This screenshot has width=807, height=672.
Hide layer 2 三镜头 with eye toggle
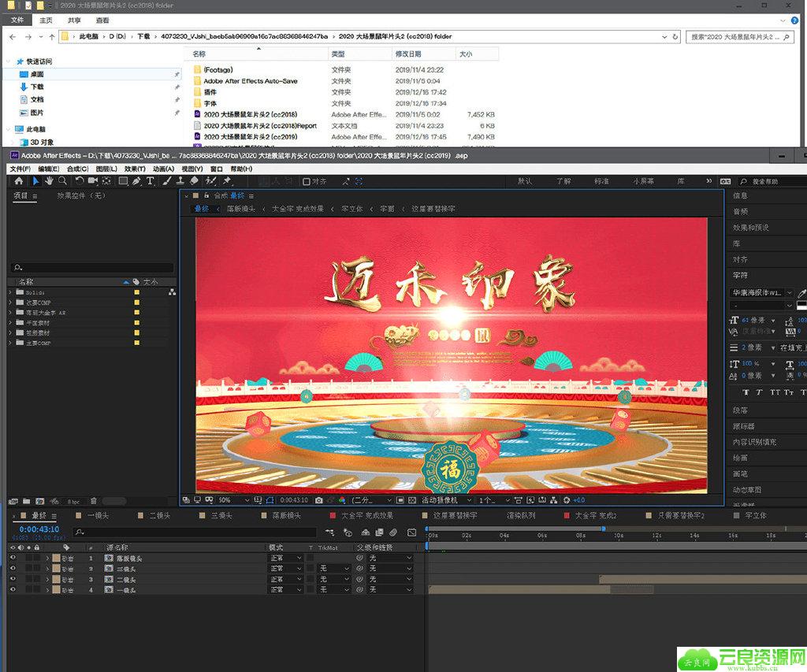(13, 569)
